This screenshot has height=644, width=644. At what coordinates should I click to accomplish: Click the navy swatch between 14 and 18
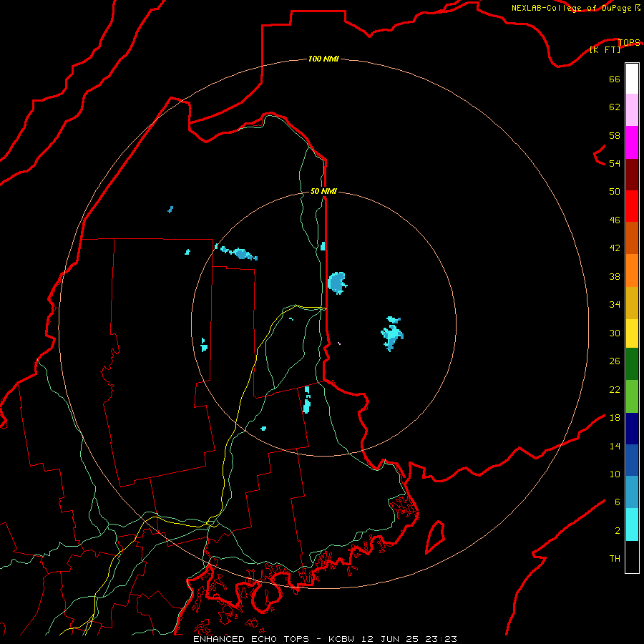click(632, 429)
